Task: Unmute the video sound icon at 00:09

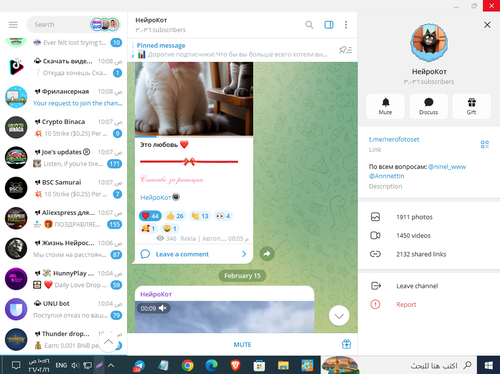Action: tap(163, 308)
